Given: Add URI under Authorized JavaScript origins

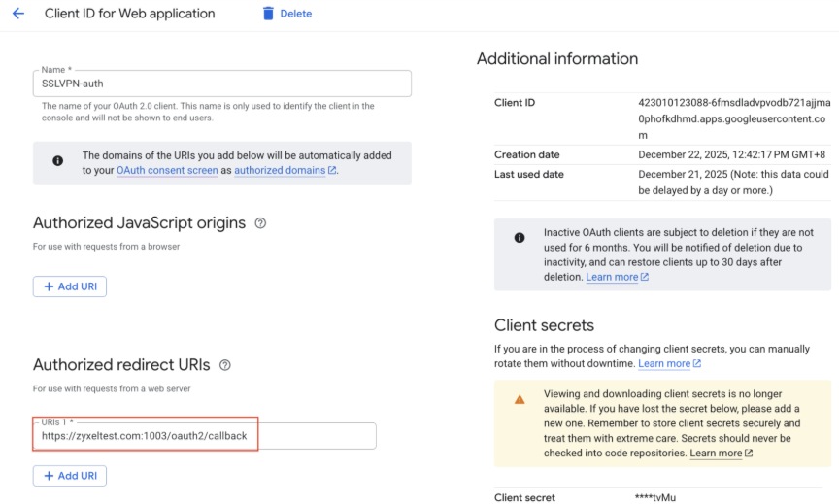Looking at the screenshot, I should [70, 286].
